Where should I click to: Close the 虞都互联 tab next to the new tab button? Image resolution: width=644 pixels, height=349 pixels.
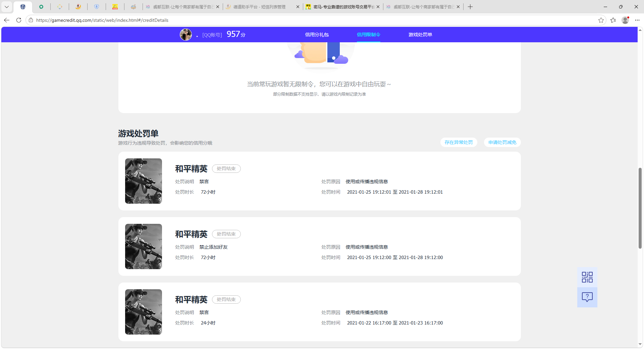click(x=458, y=7)
